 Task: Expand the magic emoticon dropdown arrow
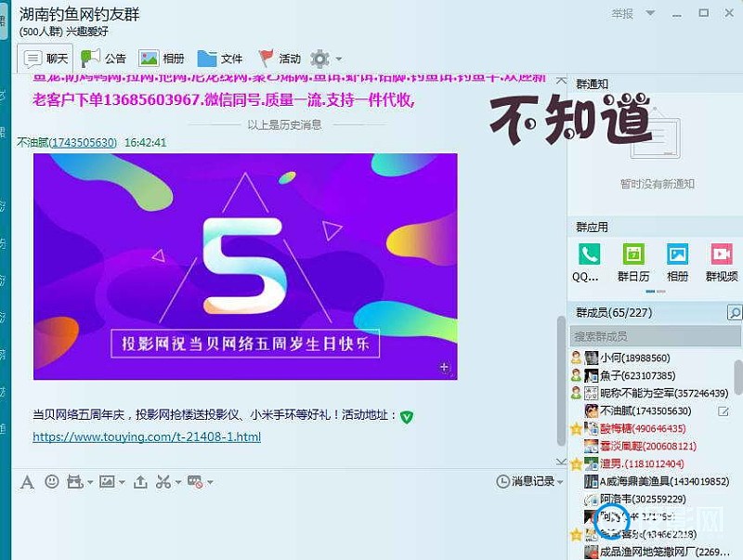89,483
